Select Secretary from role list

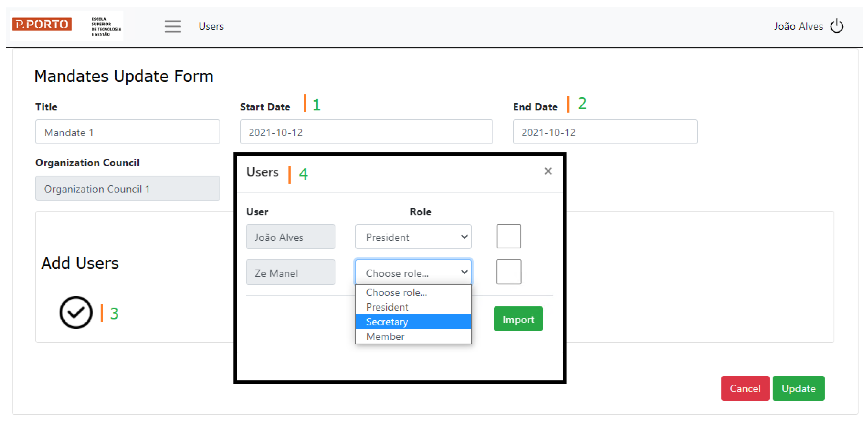pos(413,322)
